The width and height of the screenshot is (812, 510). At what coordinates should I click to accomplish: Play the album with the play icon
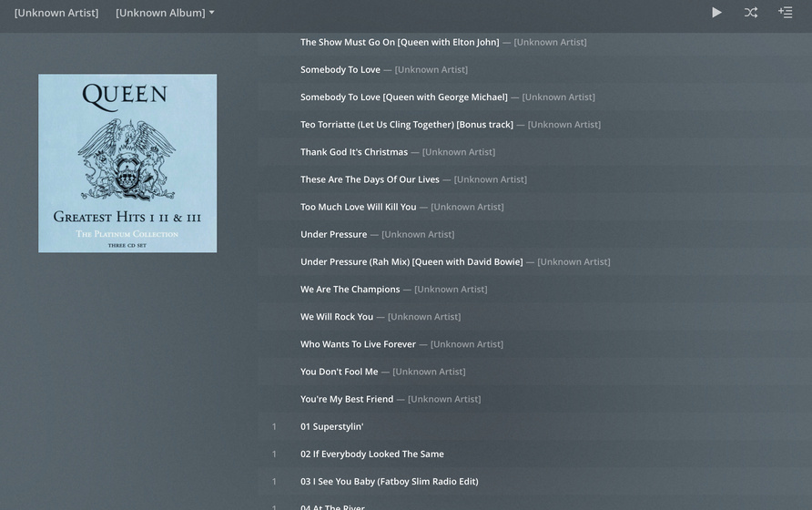pos(716,13)
